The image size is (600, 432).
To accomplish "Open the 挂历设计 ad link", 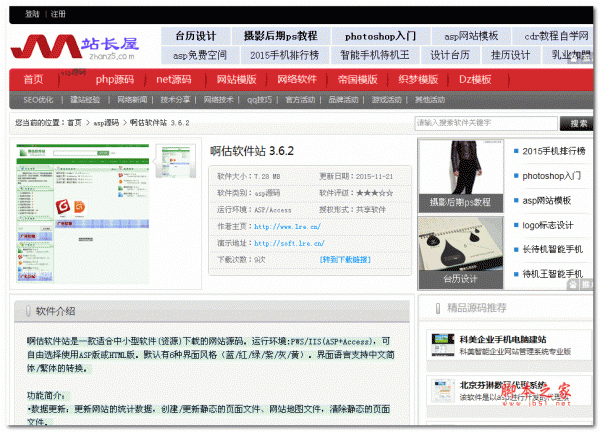I will pyautogui.click(x=510, y=55).
